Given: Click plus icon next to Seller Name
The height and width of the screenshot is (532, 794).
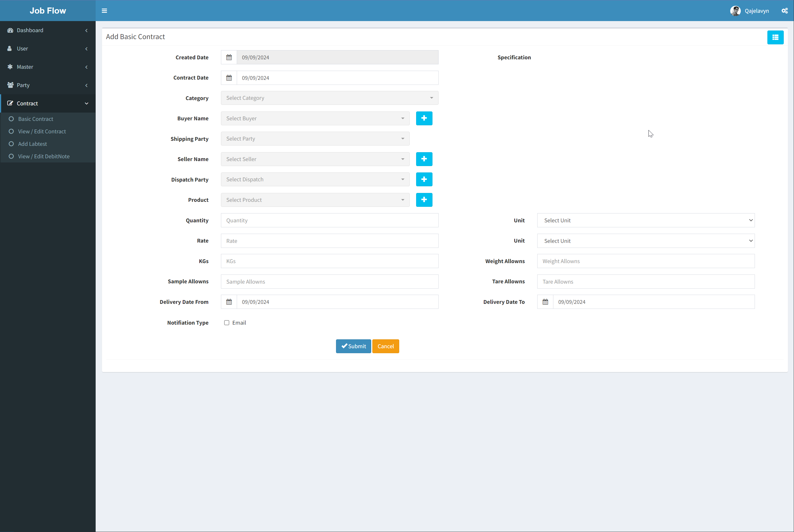Looking at the screenshot, I should pyautogui.click(x=424, y=159).
